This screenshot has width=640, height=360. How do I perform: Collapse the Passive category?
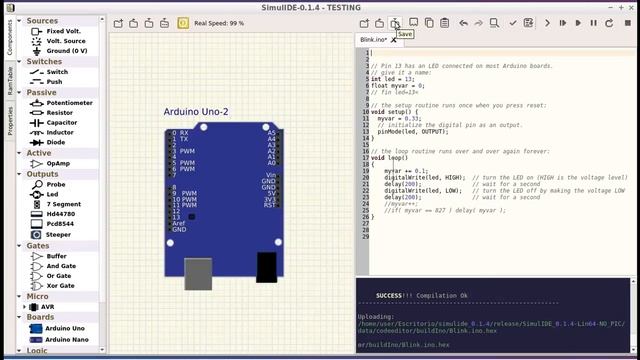[19, 92]
